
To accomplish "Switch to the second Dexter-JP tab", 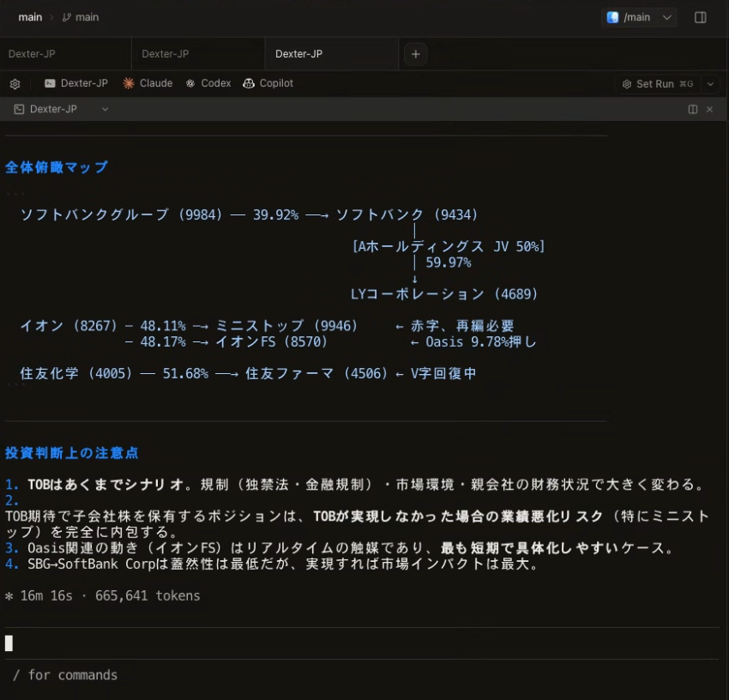I will pos(198,54).
